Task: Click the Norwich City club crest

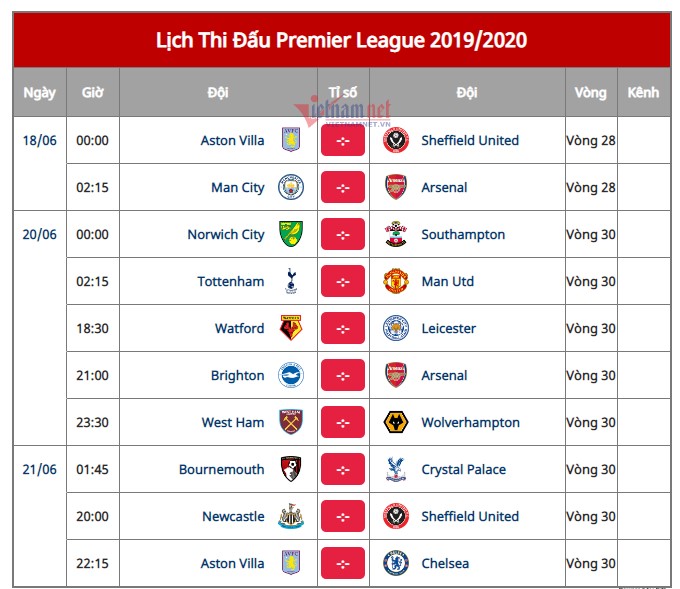Action: [290, 234]
